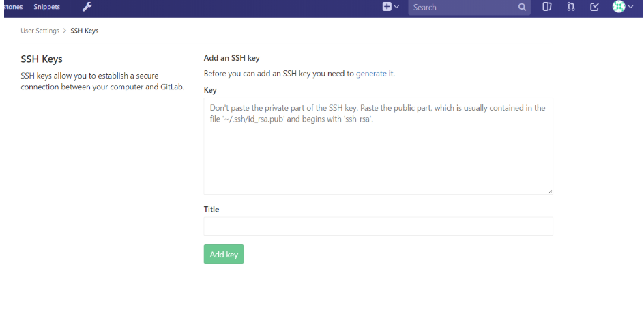Screen dimensions: 644x310
Task: Focus the Search field in navbar
Action: 464,7
